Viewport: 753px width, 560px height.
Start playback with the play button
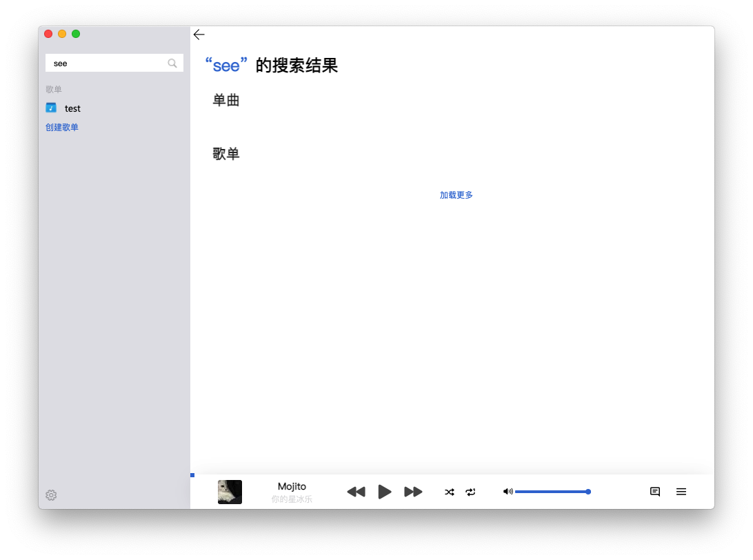pos(385,492)
